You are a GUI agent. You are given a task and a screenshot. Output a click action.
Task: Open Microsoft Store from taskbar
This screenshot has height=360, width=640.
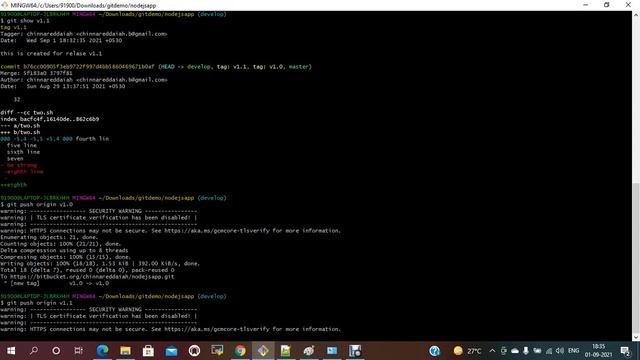tap(148, 351)
